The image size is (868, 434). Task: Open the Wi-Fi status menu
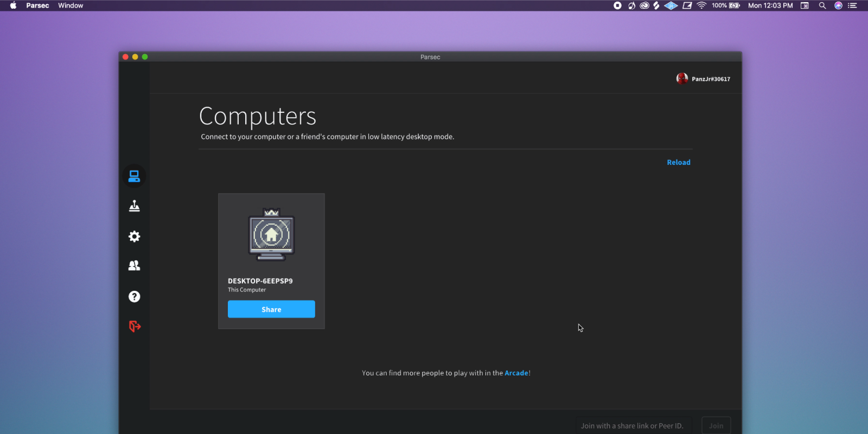(x=701, y=5)
